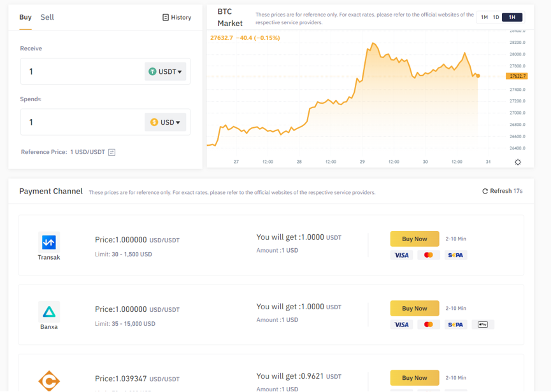This screenshot has width=551, height=392.
Task: Click Price:1.039347 USD/USDT text
Action: click(x=137, y=379)
